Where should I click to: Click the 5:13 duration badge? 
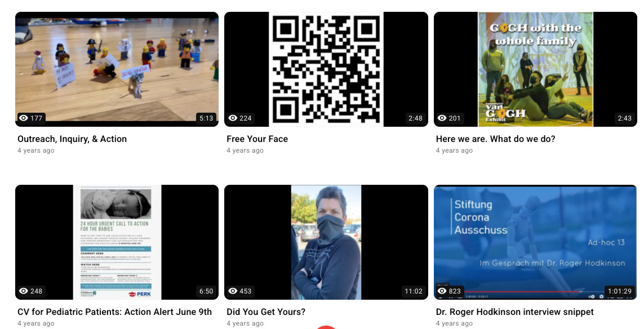206,118
